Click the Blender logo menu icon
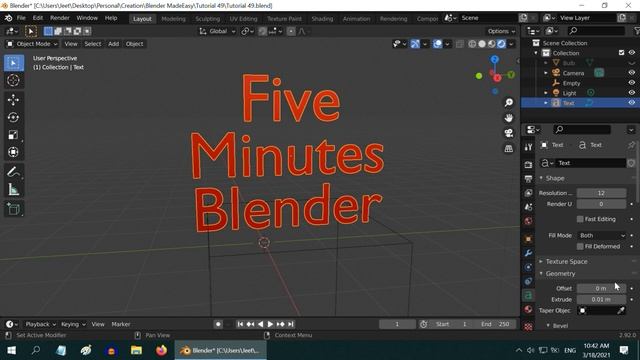640x360 pixels. tap(8, 18)
